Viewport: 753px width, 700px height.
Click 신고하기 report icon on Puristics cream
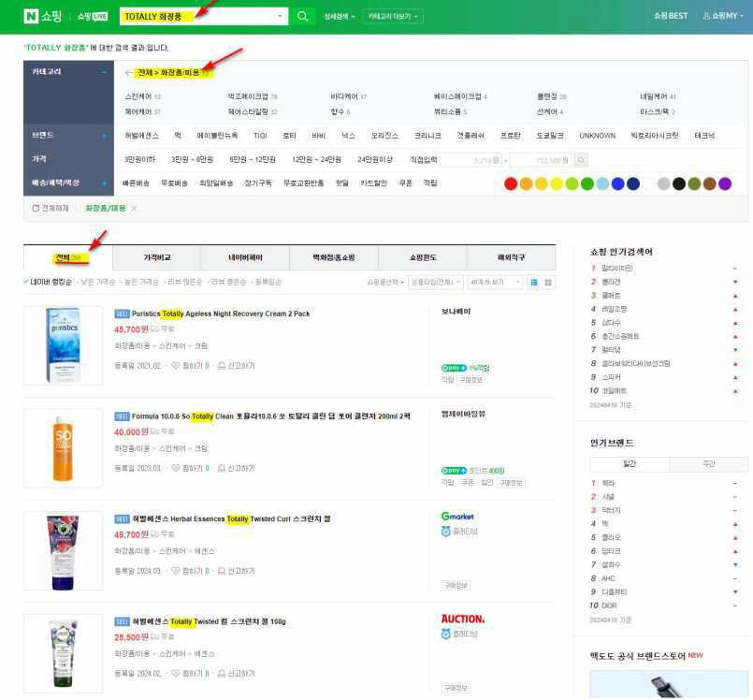[x=222, y=366]
